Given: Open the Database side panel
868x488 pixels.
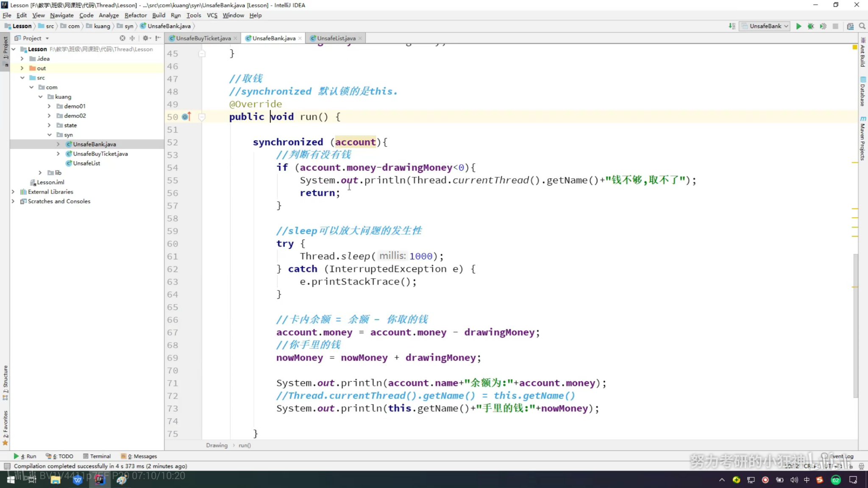Looking at the screenshot, I should [x=863, y=91].
